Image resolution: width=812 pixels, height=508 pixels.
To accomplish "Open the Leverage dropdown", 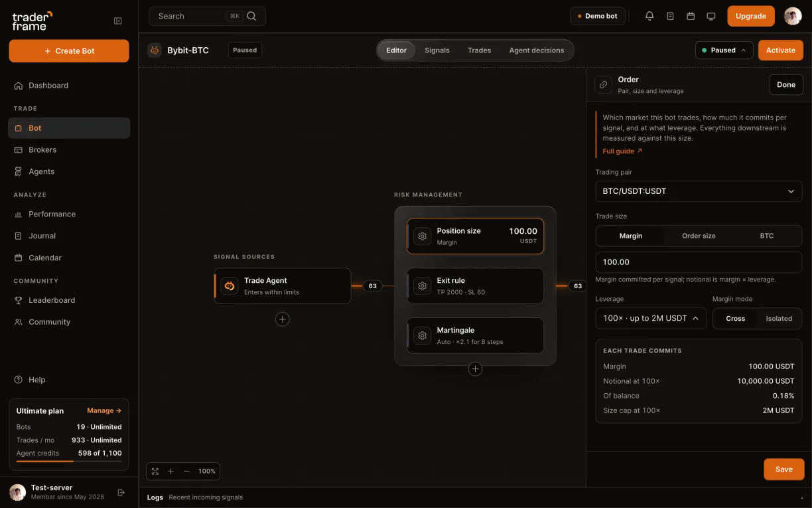I will tap(651, 318).
